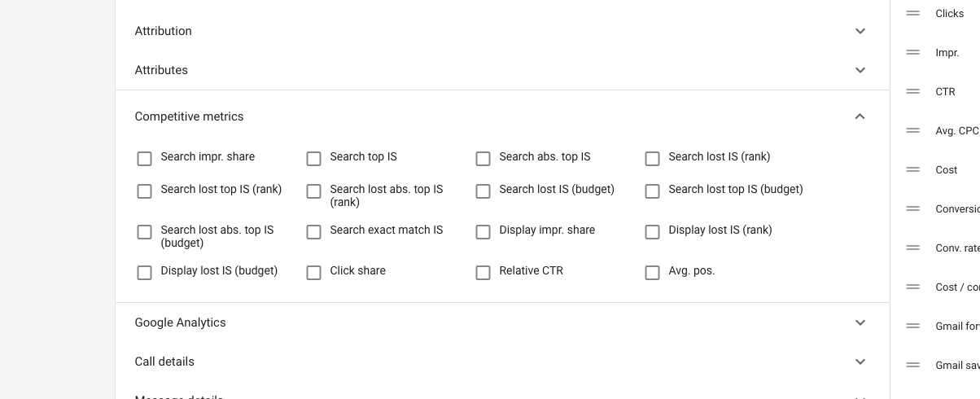Select the Relative CTR checkbox
This screenshot has height=399, width=980.
coord(483,273)
